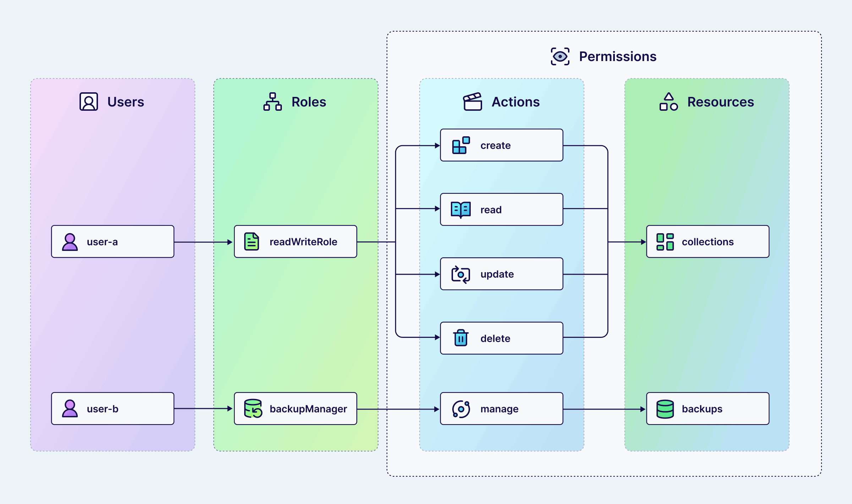The image size is (852, 504).
Task: Click the database-restore icon in backupManager
Action: [x=253, y=409]
